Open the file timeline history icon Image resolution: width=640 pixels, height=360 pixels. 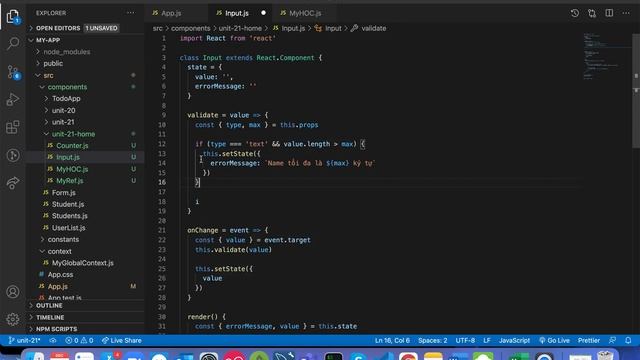click(575, 13)
